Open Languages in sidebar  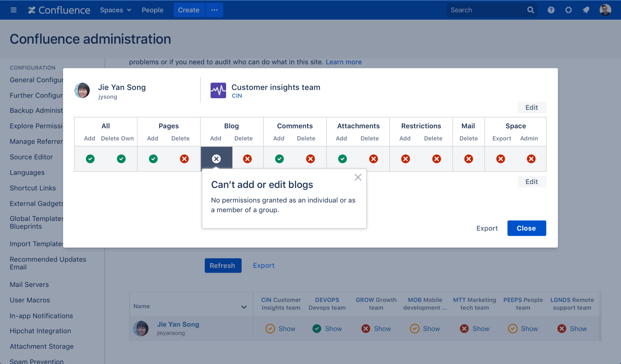pos(27,172)
